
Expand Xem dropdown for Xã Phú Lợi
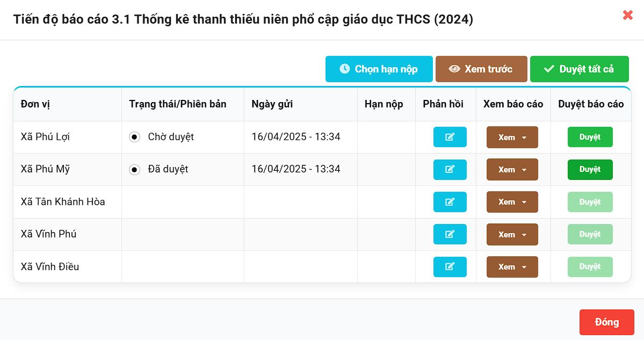point(512,137)
